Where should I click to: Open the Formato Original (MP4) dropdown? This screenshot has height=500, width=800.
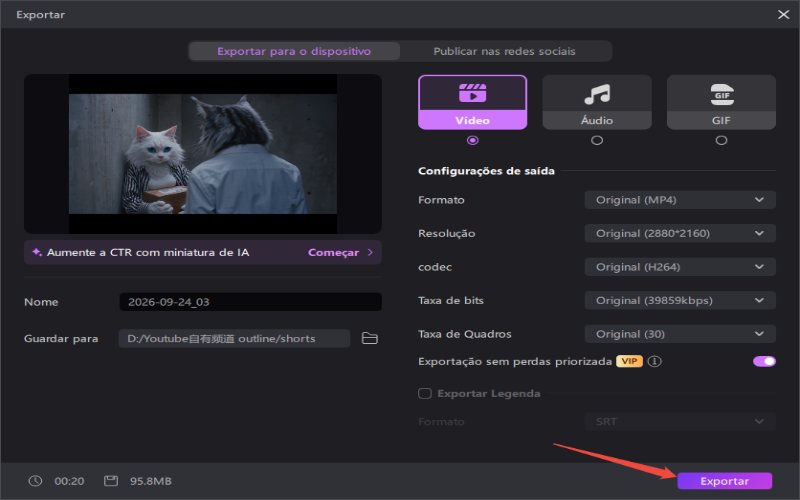(680, 200)
